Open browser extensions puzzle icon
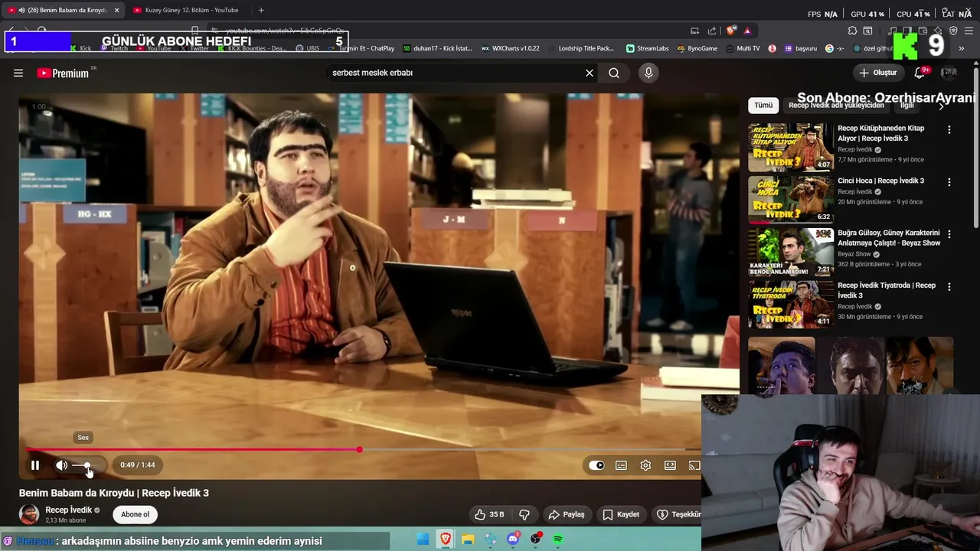Screen dimensions: 980x551 852,31
